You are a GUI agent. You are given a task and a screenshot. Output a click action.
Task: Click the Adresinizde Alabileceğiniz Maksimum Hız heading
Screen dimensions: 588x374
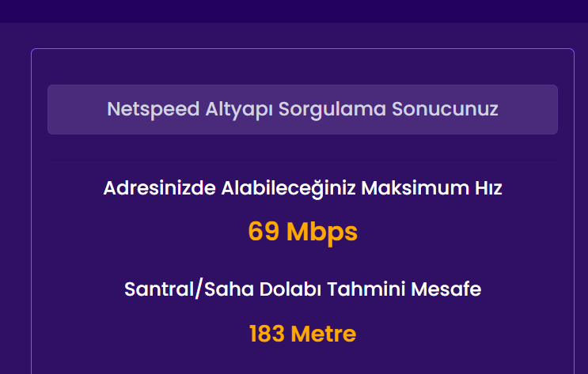tap(302, 189)
